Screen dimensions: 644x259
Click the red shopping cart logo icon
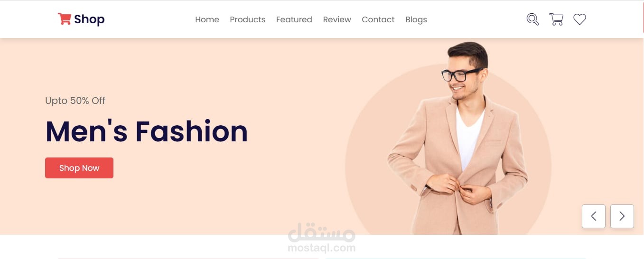coord(64,19)
